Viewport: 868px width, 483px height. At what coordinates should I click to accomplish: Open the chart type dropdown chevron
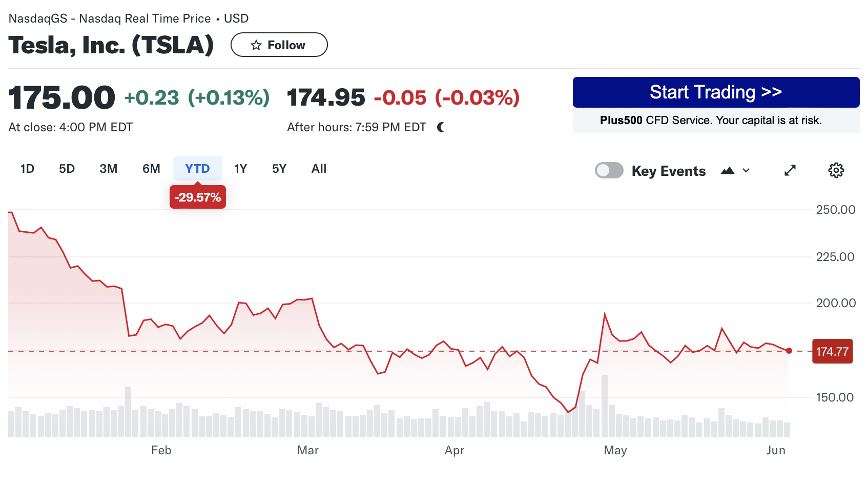pos(746,171)
